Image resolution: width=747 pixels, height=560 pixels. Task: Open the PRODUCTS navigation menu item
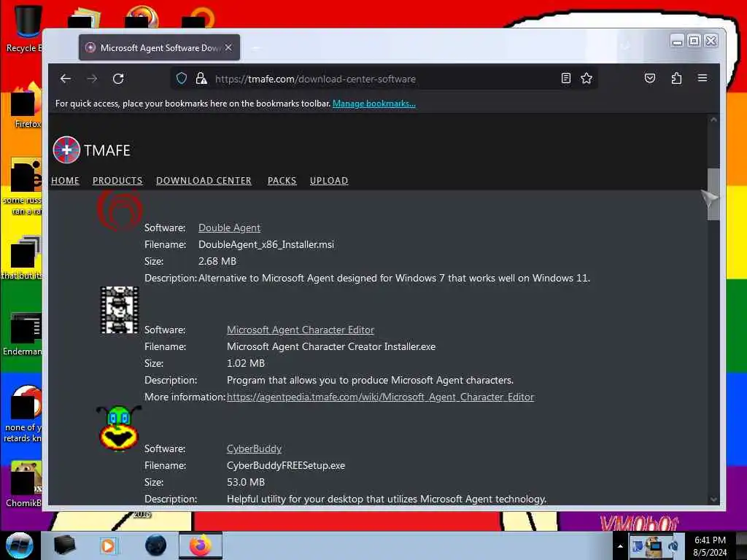[117, 181]
